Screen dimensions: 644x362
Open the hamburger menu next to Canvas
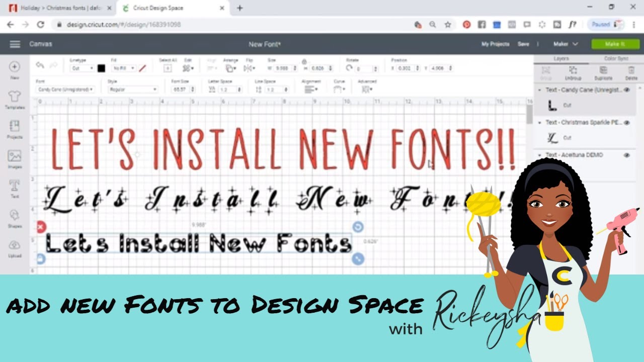point(15,44)
